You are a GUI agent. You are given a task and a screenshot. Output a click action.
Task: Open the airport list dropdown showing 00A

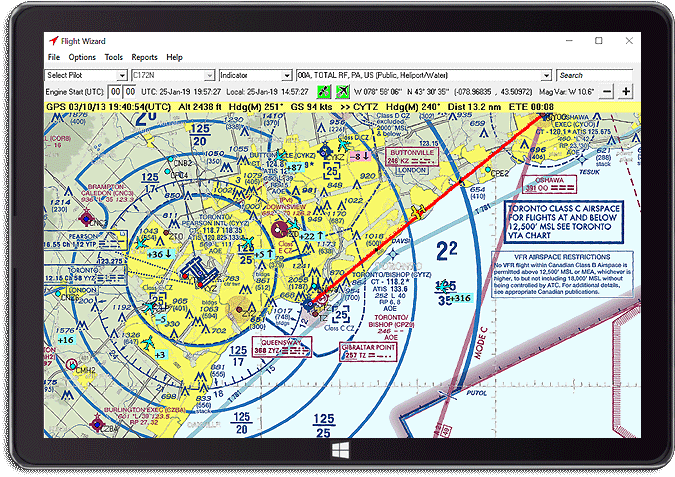pyautogui.click(x=546, y=75)
